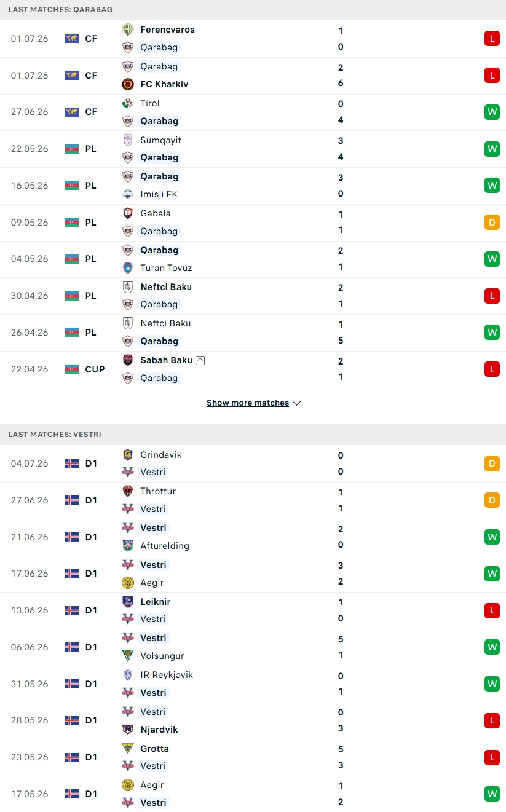Click the Gabala team badge

coord(128,213)
